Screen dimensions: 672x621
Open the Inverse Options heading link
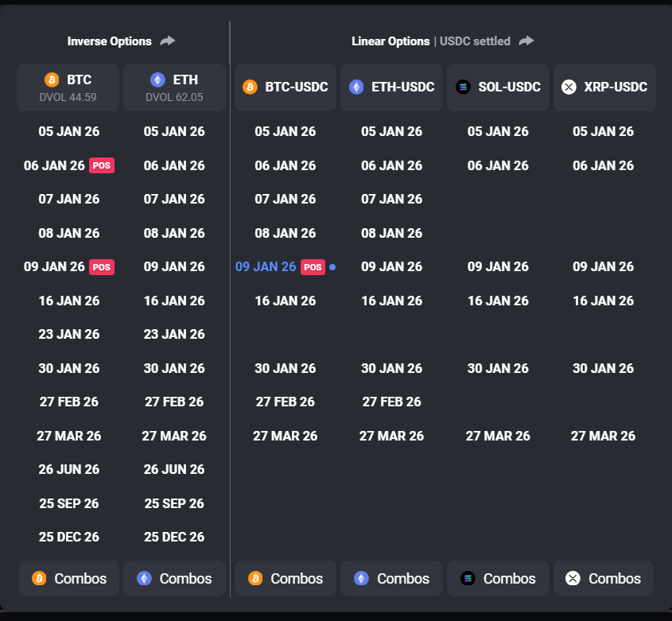(109, 41)
